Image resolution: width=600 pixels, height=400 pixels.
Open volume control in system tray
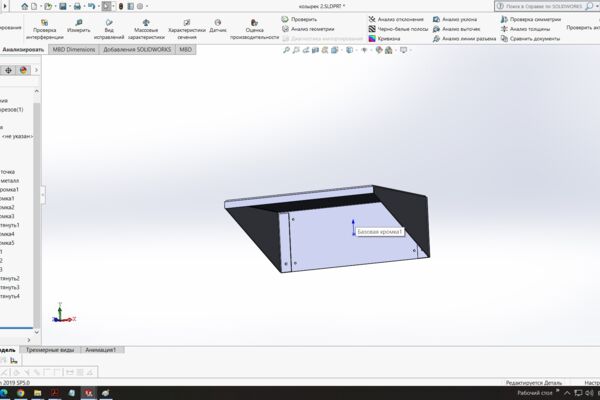[589, 393]
